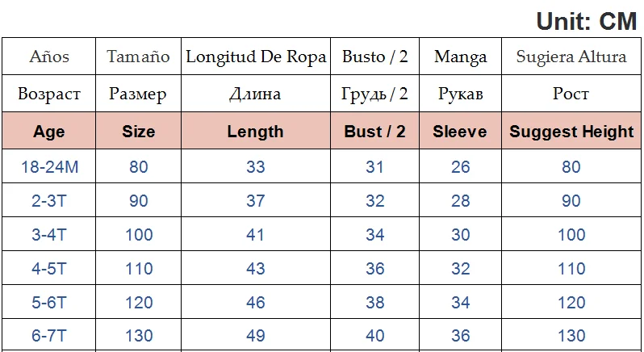Select the Bust / 2 header
The width and height of the screenshot is (644, 352).
click(375, 132)
